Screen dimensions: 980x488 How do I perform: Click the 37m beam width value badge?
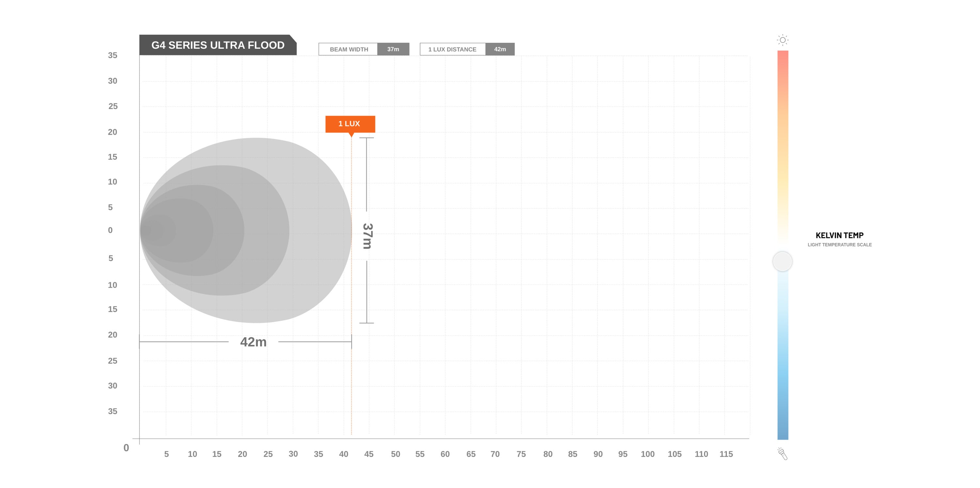393,49
